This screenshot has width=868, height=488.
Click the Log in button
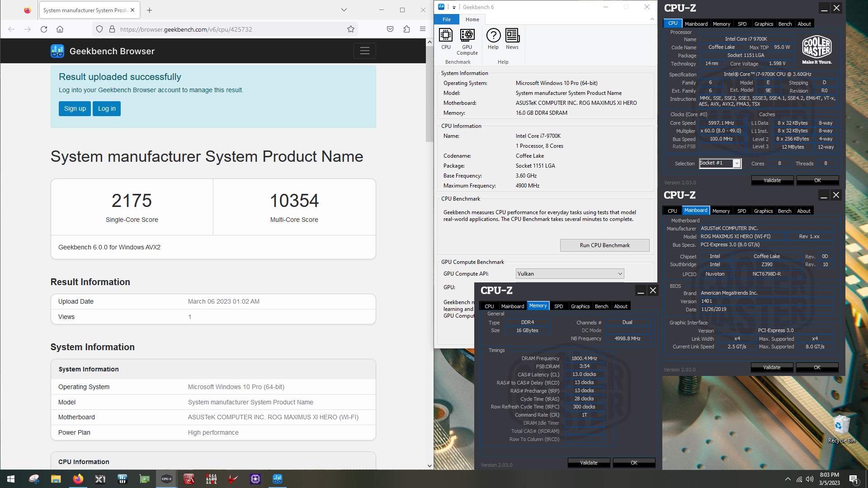pyautogui.click(x=107, y=108)
